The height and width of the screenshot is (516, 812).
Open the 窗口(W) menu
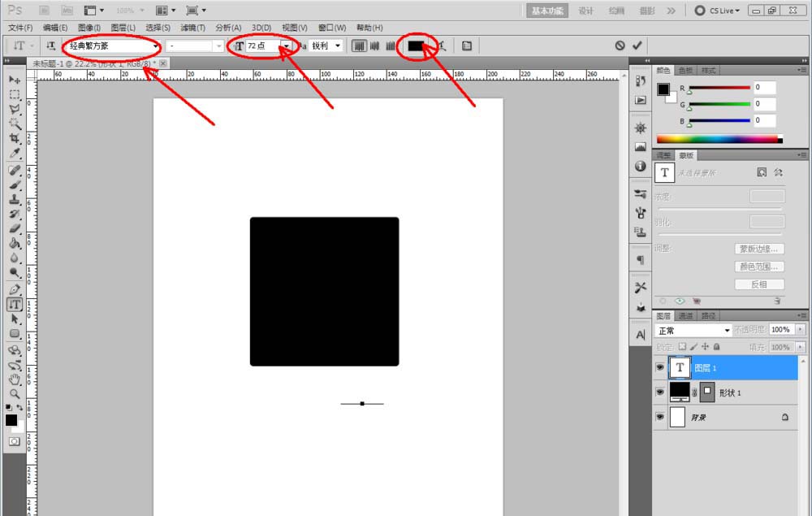[332, 28]
